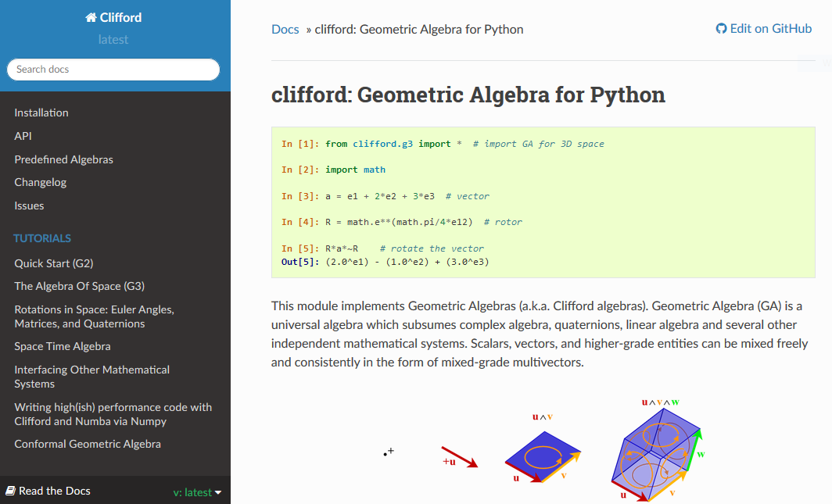Viewport: 832px width, 504px height.
Task: Open Interfacing Other Mathematical Systems tutorial
Action: coord(91,377)
